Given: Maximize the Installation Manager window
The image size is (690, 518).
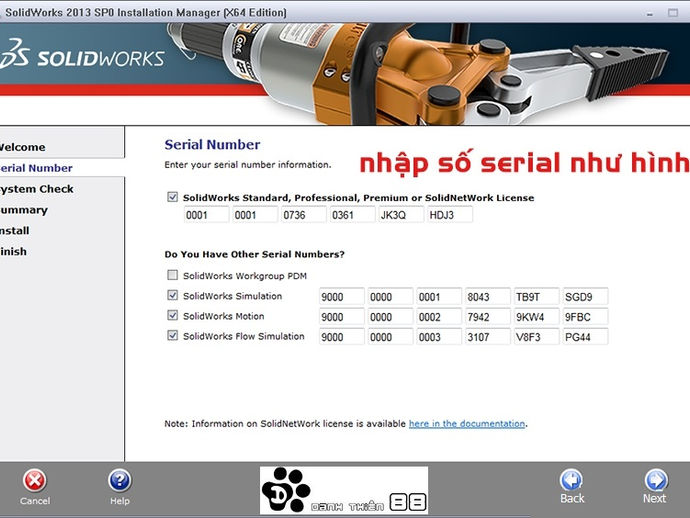Looking at the screenshot, I should tap(673, 13).
